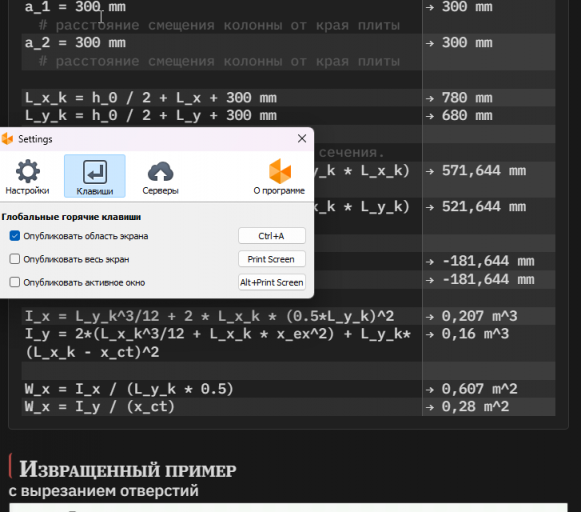581x512 pixels.
Task: Click the L_y_k formula line
Action: coord(151,116)
